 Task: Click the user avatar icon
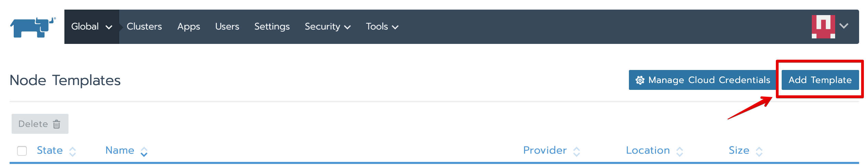823,26
